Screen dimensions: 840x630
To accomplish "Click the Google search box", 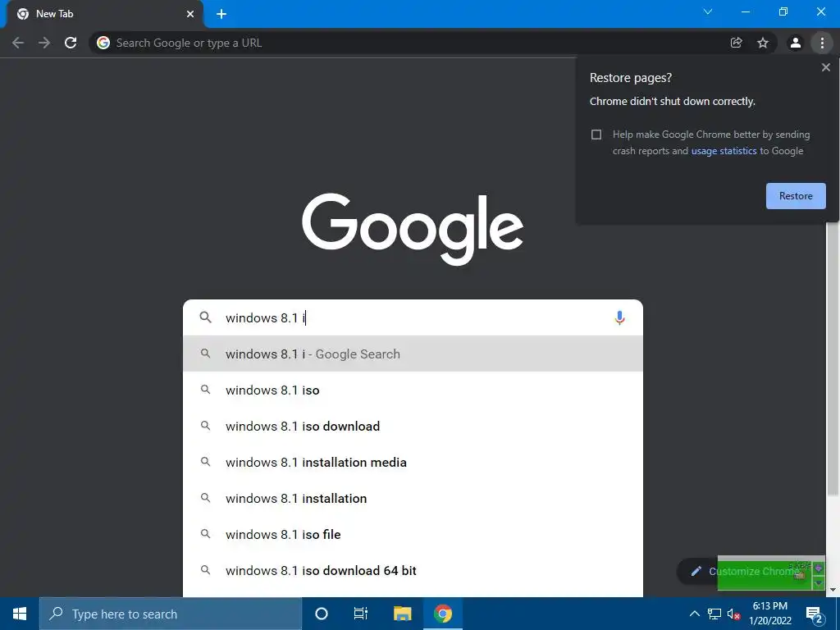I will (x=413, y=317).
